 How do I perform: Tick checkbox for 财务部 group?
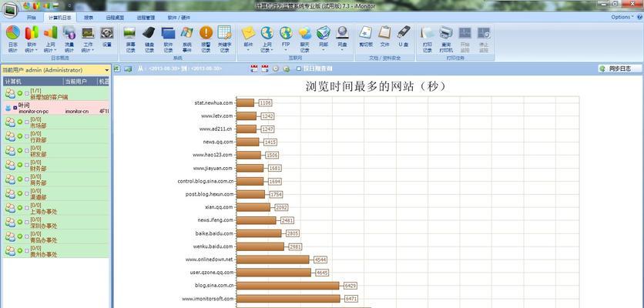(27, 165)
